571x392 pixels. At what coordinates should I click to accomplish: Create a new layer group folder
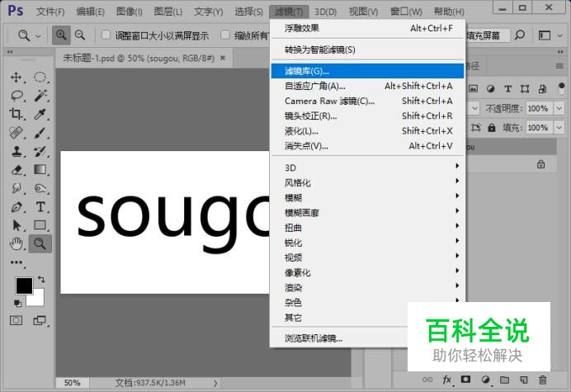(504, 380)
